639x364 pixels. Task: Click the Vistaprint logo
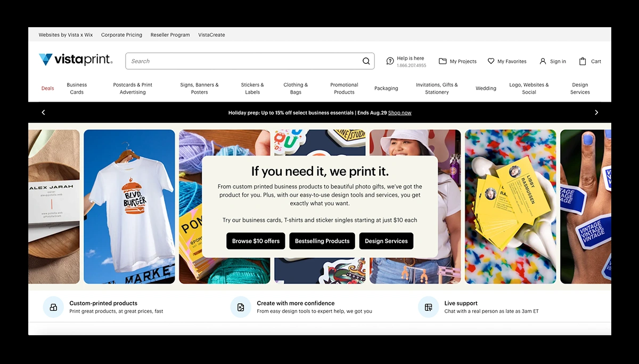76,60
